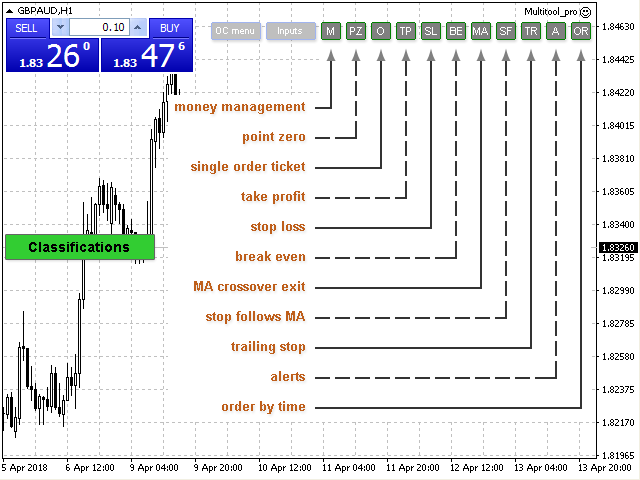This screenshot has height=480, width=640.
Task: Click the 5 Apr 2018 time label
Action: coord(25,468)
